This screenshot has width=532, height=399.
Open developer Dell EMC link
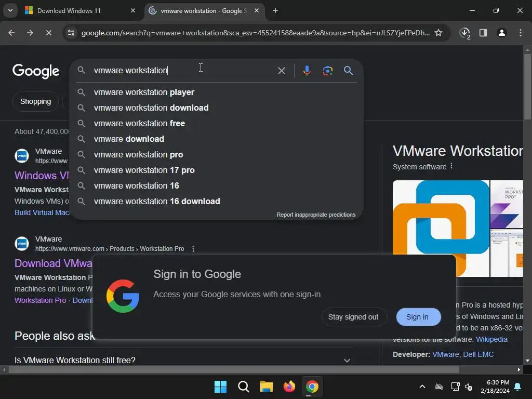tap(478, 354)
